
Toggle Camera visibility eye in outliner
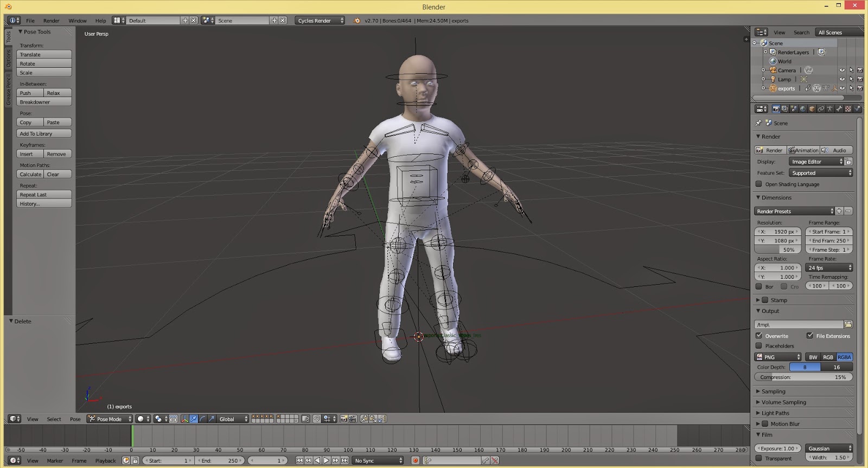coord(842,70)
